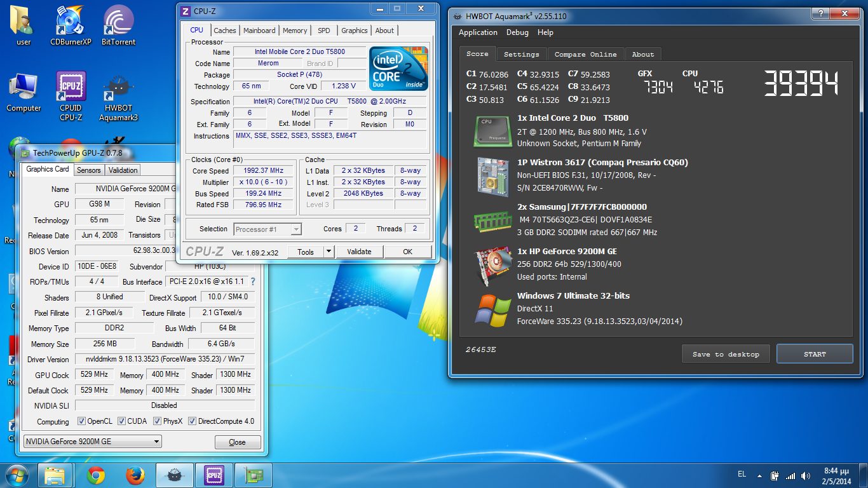Screen dimensions: 868x488
Task: Click the 39394 total score in Aquamark
Action: pos(801,84)
